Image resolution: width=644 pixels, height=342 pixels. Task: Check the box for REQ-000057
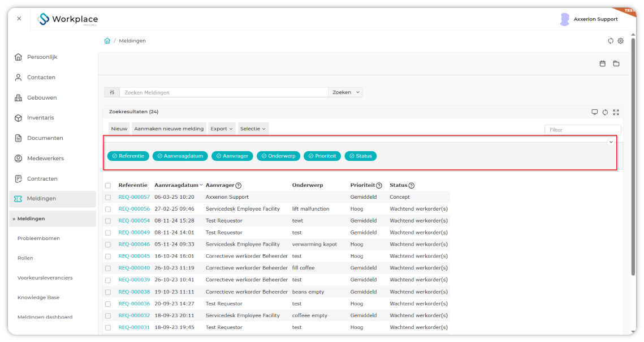[x=108, y=198]
